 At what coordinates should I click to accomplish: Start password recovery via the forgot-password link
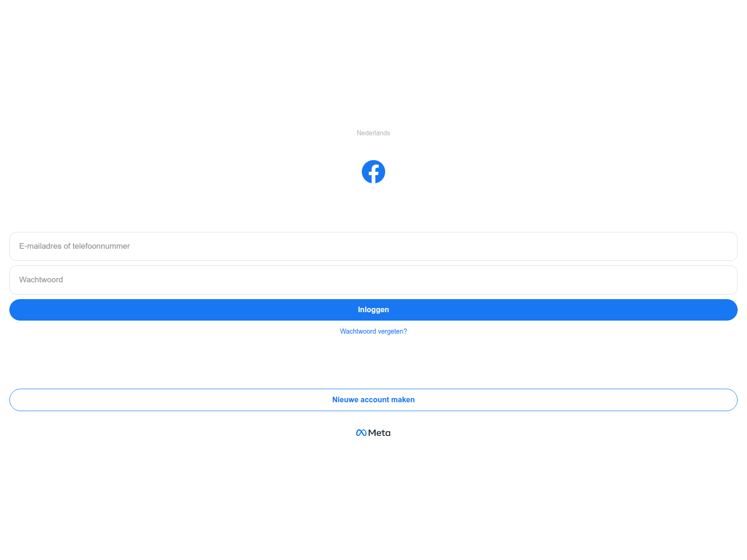tap(373, 331)
